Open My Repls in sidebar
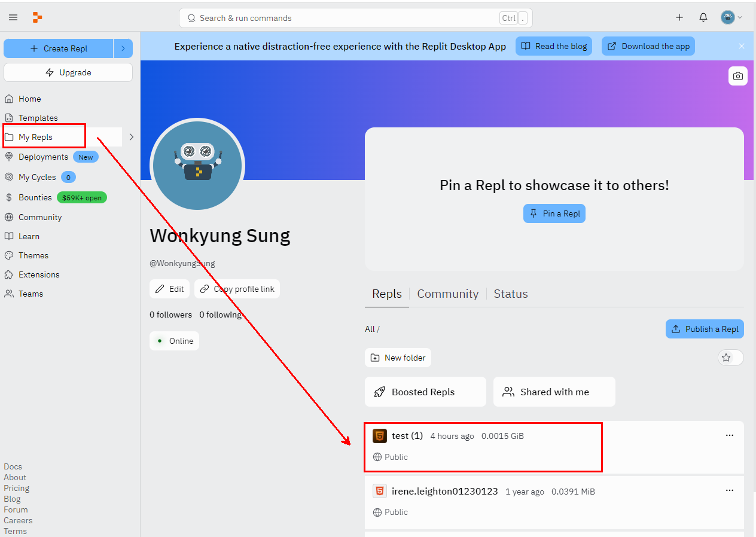756x537 pixels. [63, 137]
